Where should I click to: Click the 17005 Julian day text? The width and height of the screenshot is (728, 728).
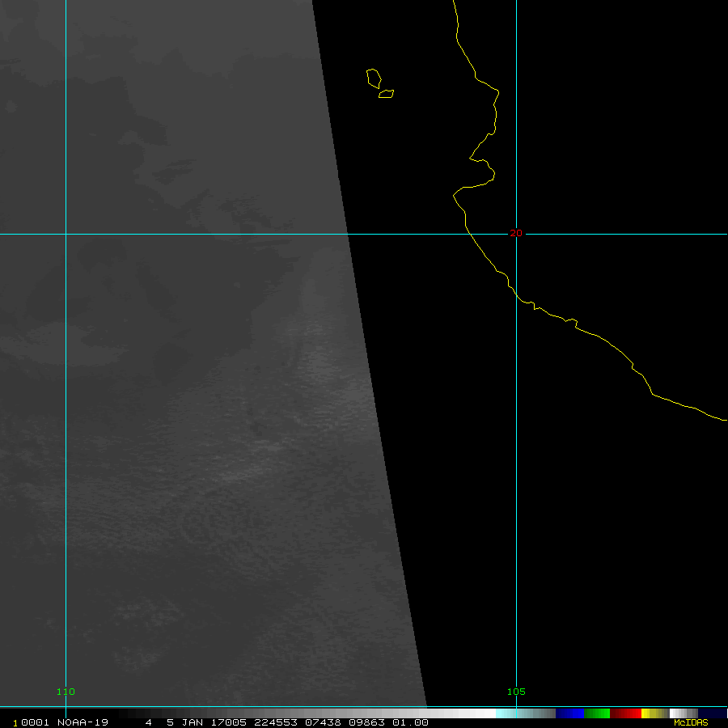click(x=229, y=722)
